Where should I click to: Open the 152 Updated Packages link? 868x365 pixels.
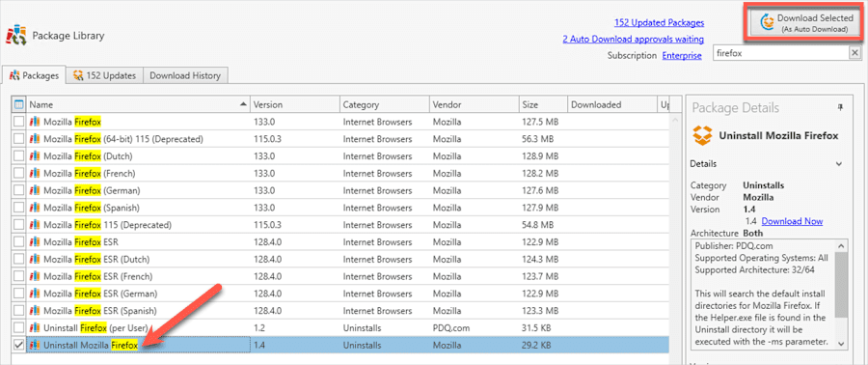(x=660, y=23)
